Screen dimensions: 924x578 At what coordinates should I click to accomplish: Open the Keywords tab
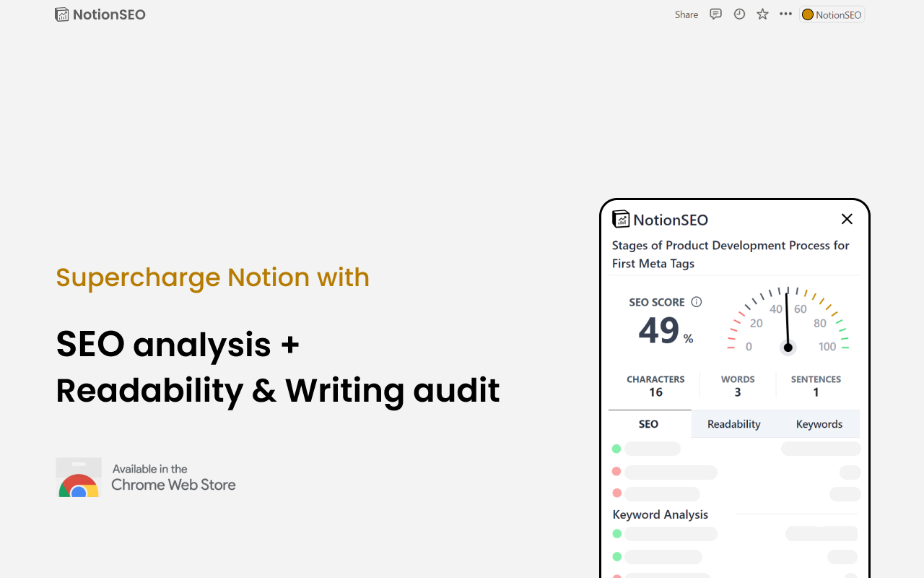point(819,424)
